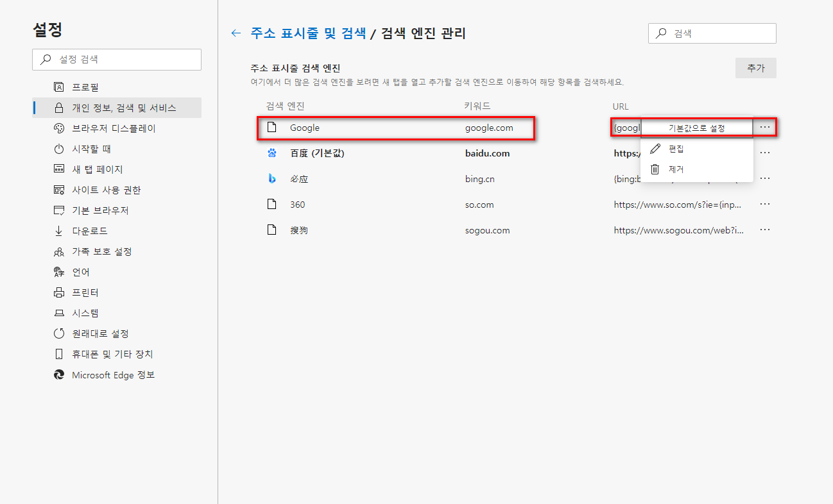Click the trash icon beside 제거
The image size is (833, 504).
tap(655, 169)
